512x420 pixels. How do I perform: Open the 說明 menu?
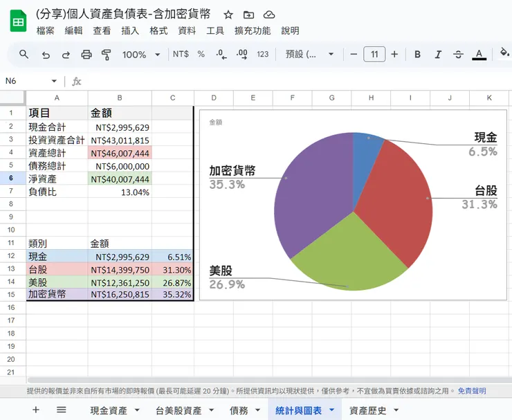coord(290,30)
